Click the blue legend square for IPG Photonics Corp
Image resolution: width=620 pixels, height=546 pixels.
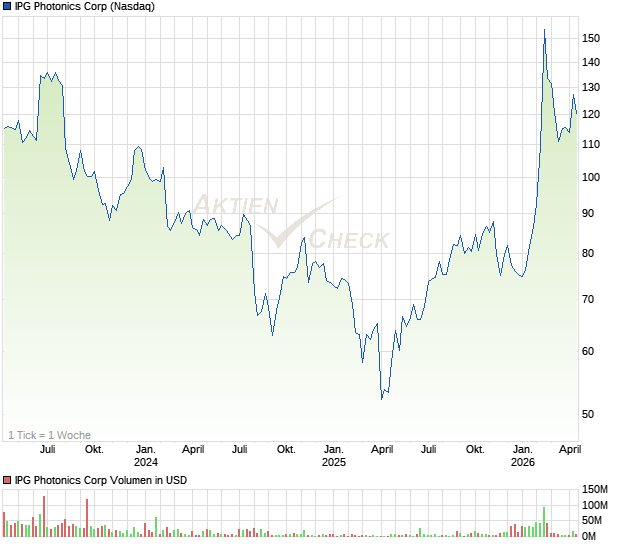click(7, 6)
